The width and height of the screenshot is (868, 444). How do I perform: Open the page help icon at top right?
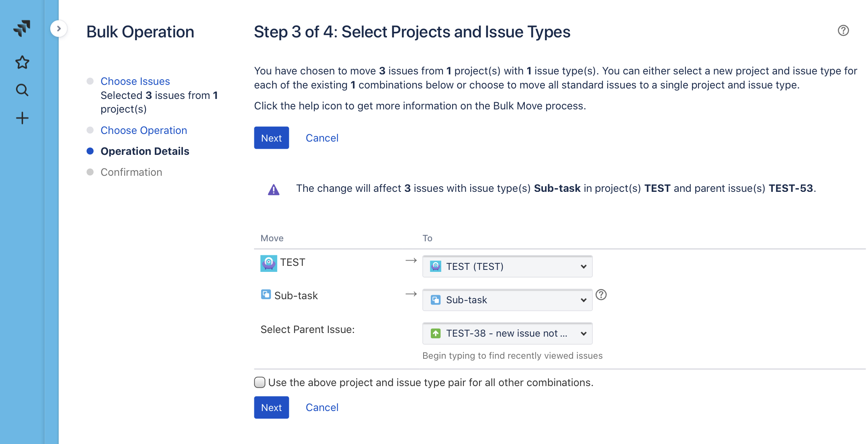tap(843, 31)
